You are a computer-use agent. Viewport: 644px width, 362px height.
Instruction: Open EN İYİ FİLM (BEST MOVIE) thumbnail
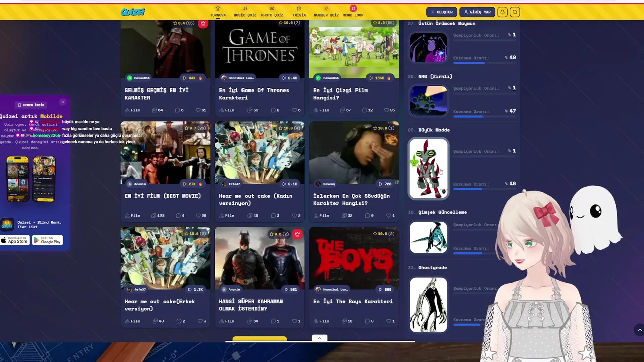click(x=166, y=152)
